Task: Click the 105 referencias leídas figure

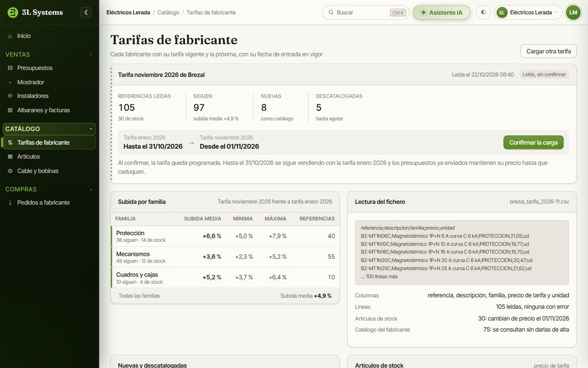Action: [x=126, y=107]
